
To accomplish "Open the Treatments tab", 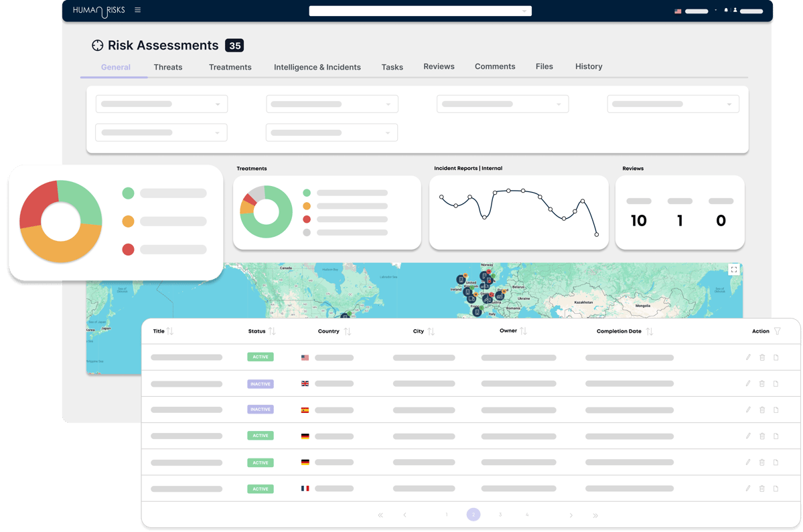I will click(x=230, y=67).
